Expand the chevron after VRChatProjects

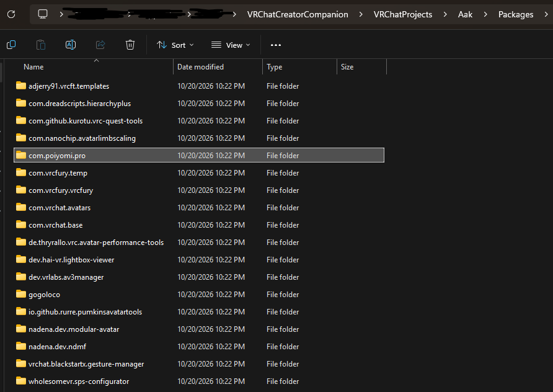(445, 14)
